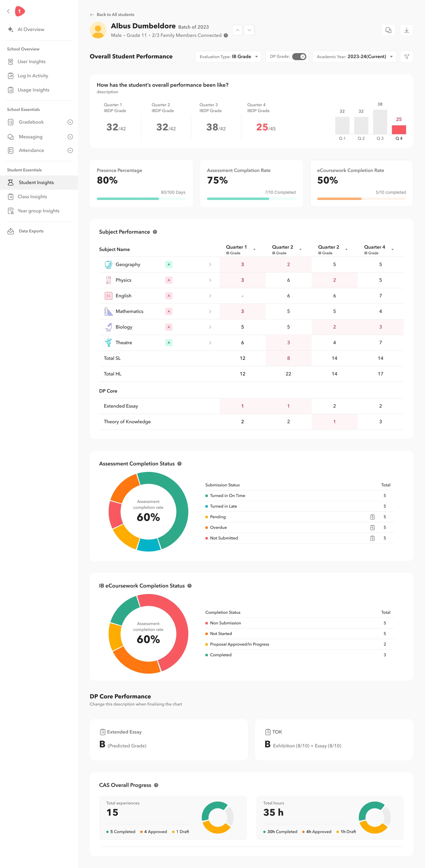Open the Pending row details icon

[372, 517]
